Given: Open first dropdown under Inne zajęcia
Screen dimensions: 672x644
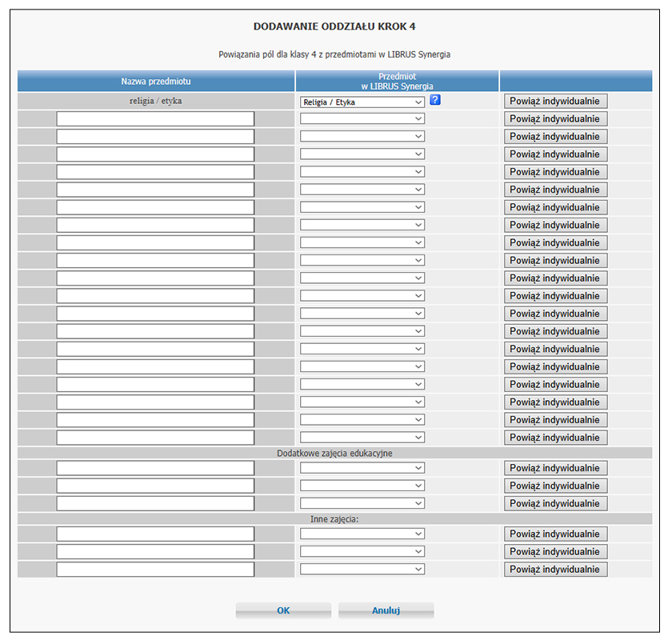Looking at the screenshot, I should click(362, 534).
